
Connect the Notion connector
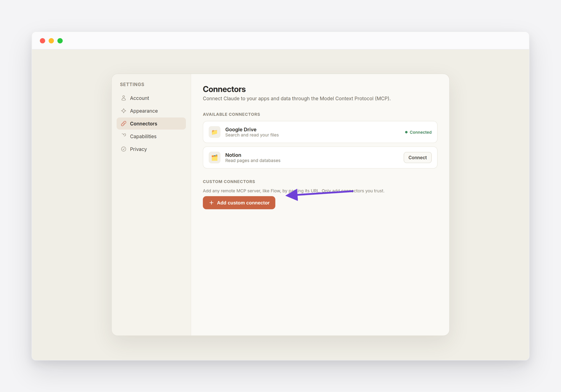(418, 158)
